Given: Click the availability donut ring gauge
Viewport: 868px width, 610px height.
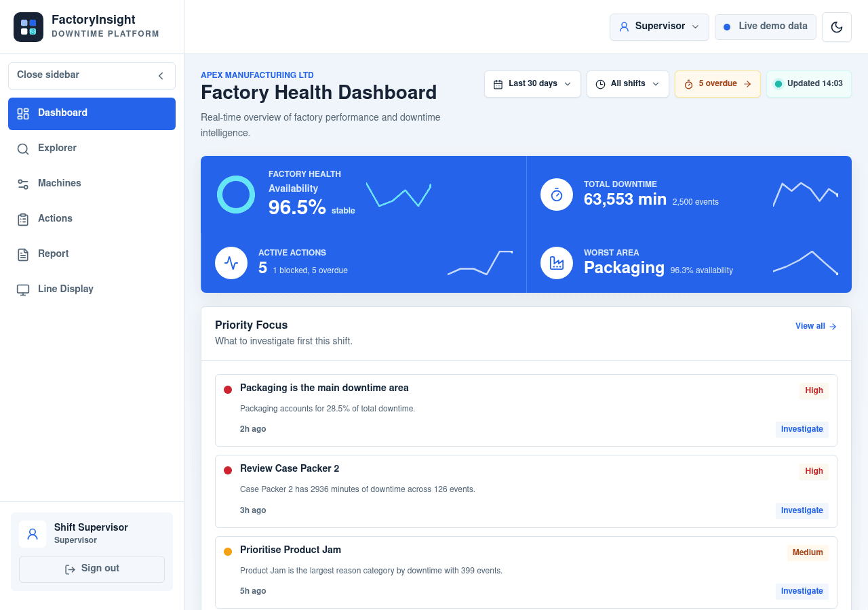Looking at the screenshot, I should 236,195.
